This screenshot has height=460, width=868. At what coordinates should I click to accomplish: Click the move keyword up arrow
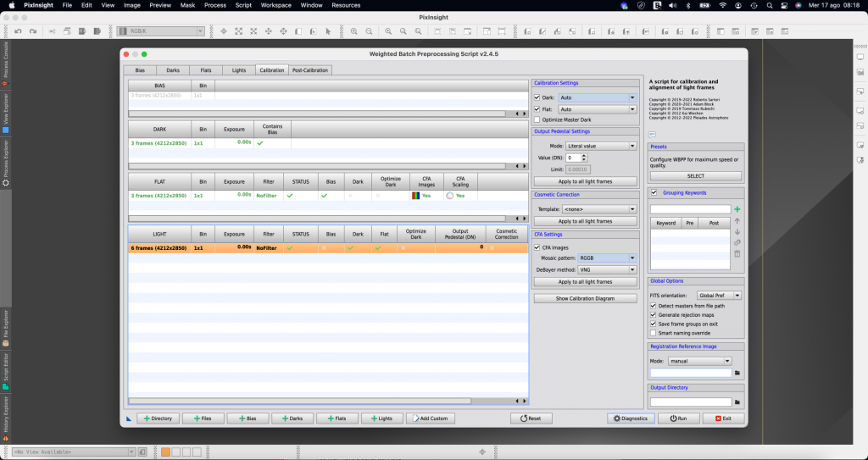click(737, 220)
